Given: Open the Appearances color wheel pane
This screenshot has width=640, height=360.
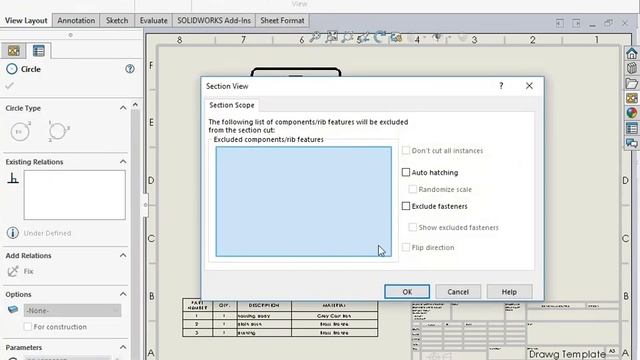Looking at the screenshot, I should click(x=631, y=113).
